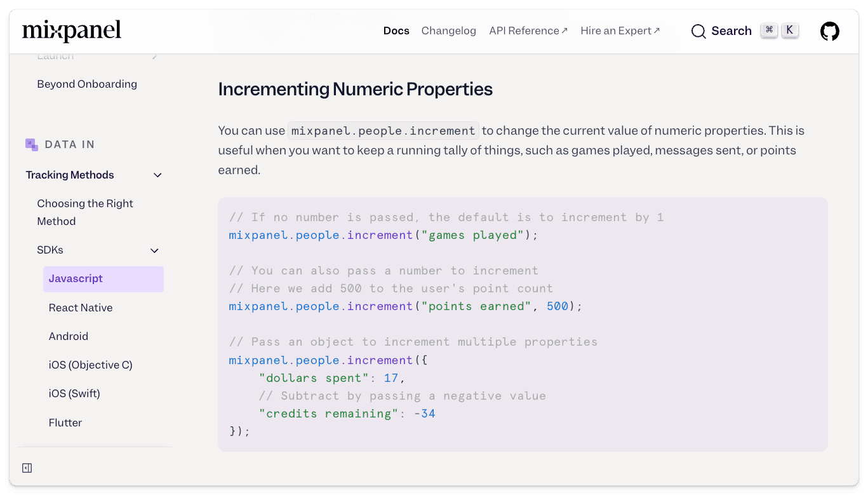The image size is (868, 495).
Task: Open iOS (Swift) SDK page
Action: click(x=74, y=393)
